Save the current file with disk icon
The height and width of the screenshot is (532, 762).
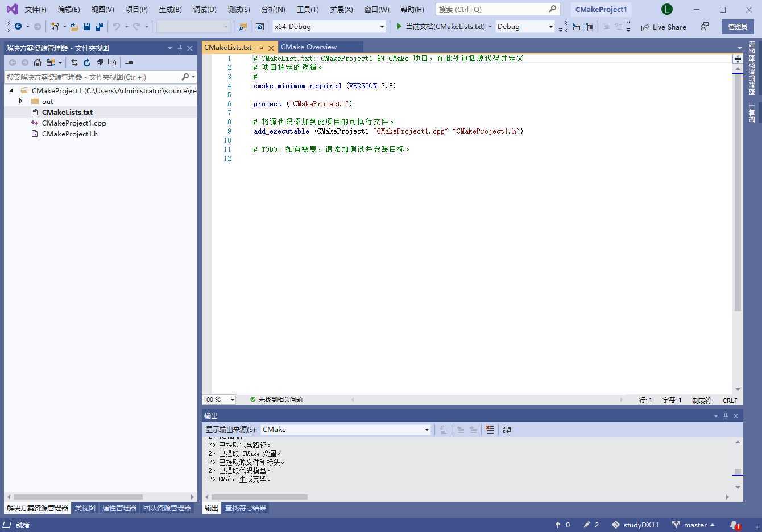(87, 27)
